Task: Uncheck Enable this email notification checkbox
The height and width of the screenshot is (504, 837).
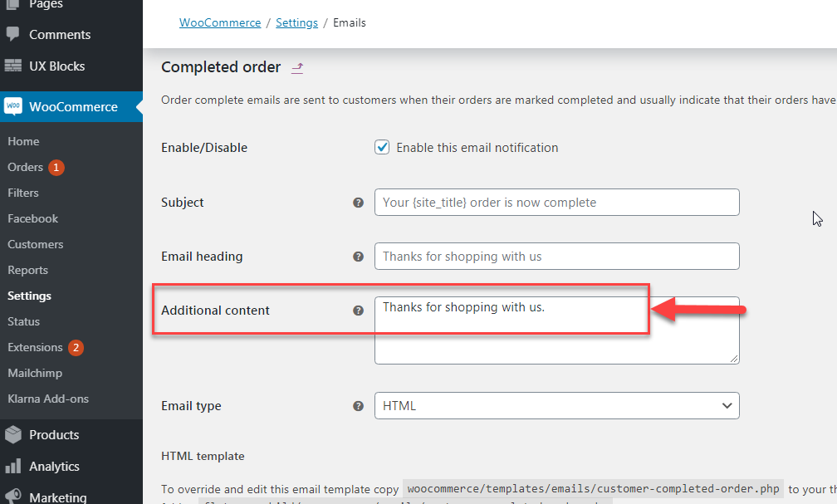Action: point(382,147)
